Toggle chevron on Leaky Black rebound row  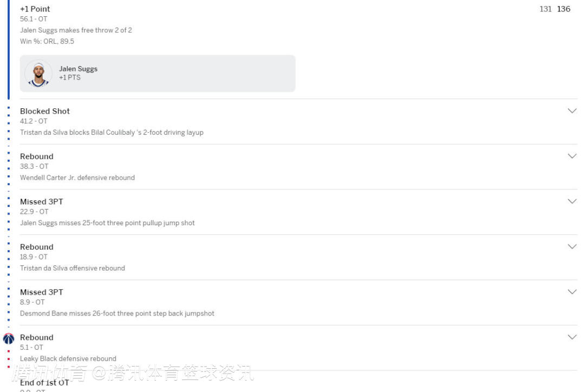coord(571,337)
